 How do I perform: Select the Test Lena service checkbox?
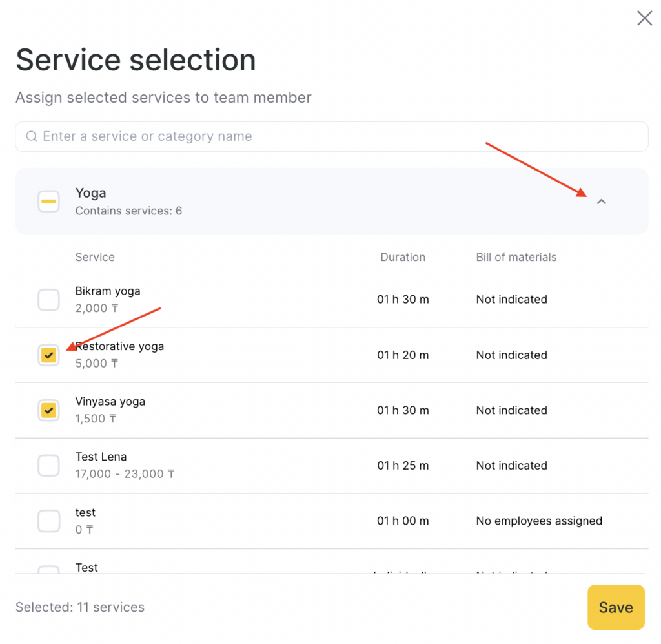pos(49,466)
